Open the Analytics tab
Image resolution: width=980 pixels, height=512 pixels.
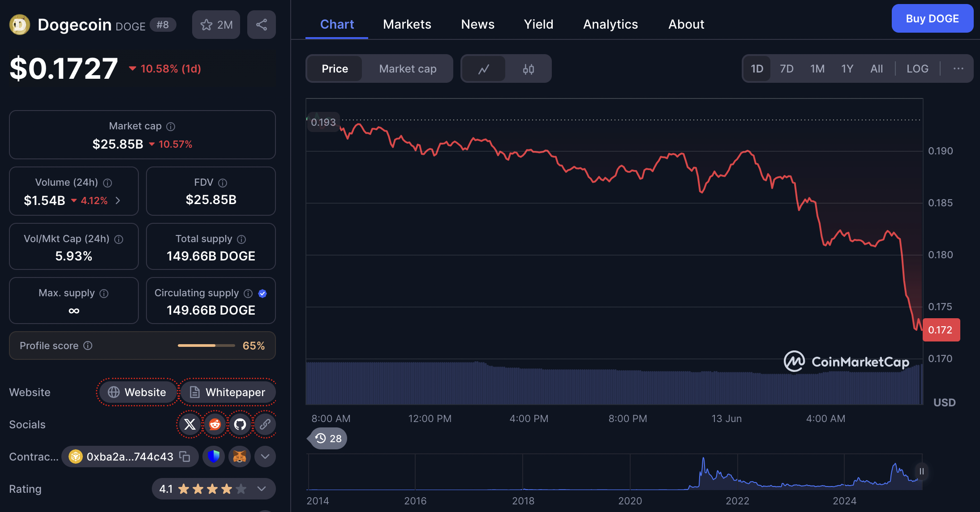[610, 24]
